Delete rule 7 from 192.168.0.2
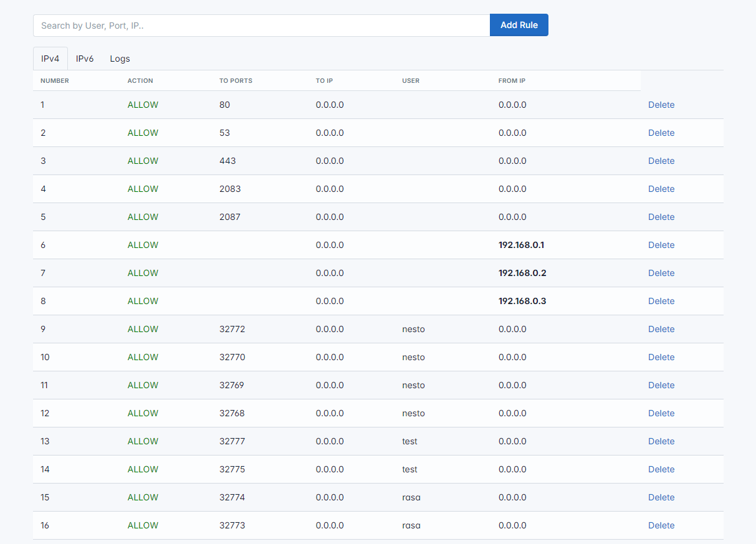The width and height of the screenshot is (756, 544). pos(661,273)
